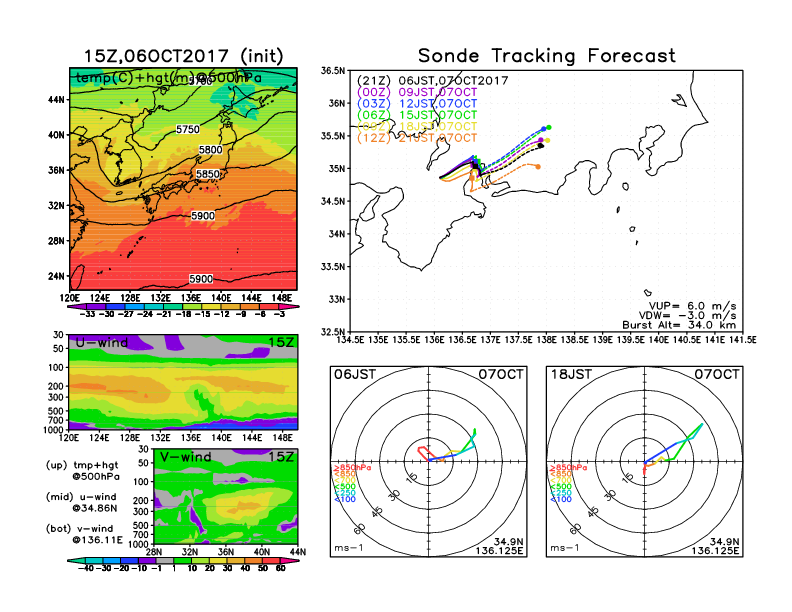
Task: Click "136.125E" in the 18JST hodograph
Action: click(715, 550)
